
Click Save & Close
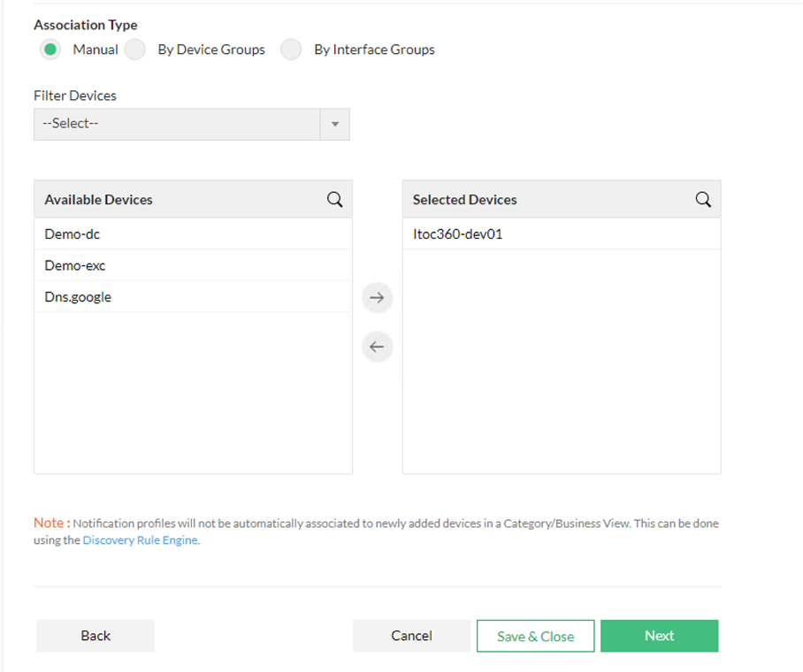pos(535,636)
